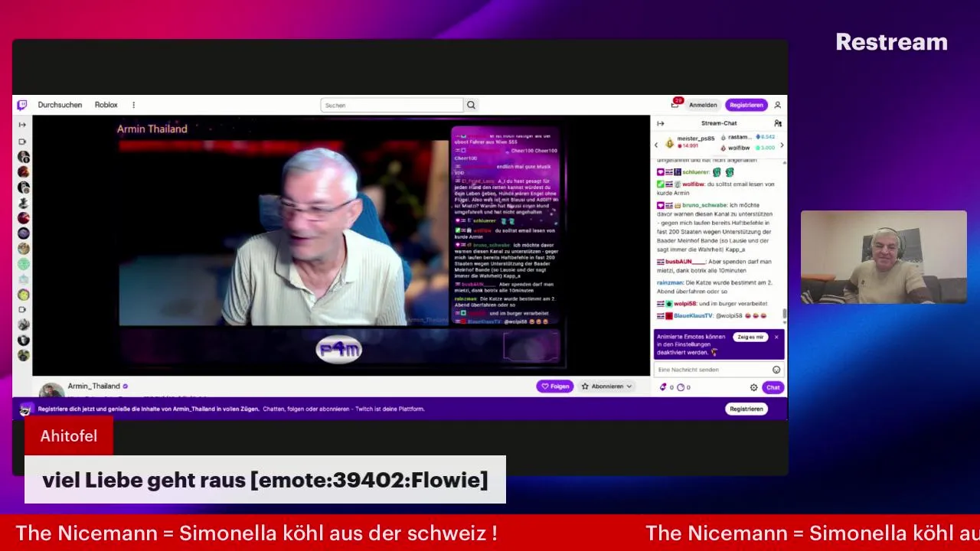Open the Twitch home logo
The width and height of the screenshot is (980, 551).
pyautogui.click(x=22, y=105)
